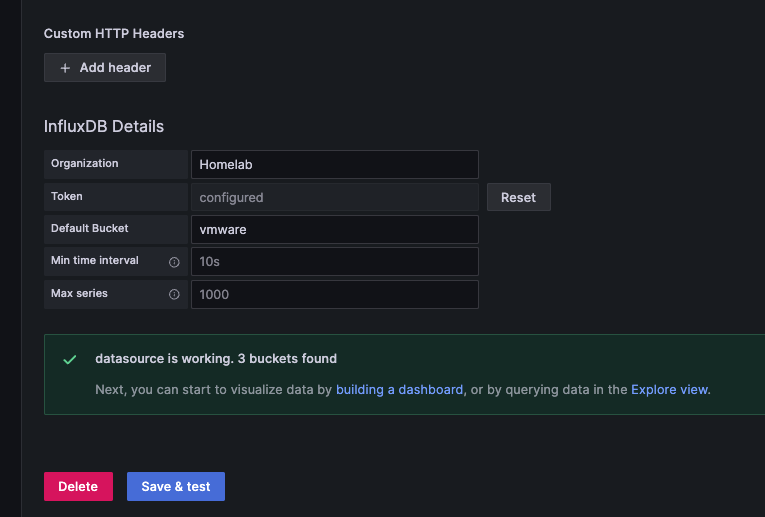765x517 pixels.
Task: Click the InfluxDB Details section heading
Action: (x=104, y=127)
